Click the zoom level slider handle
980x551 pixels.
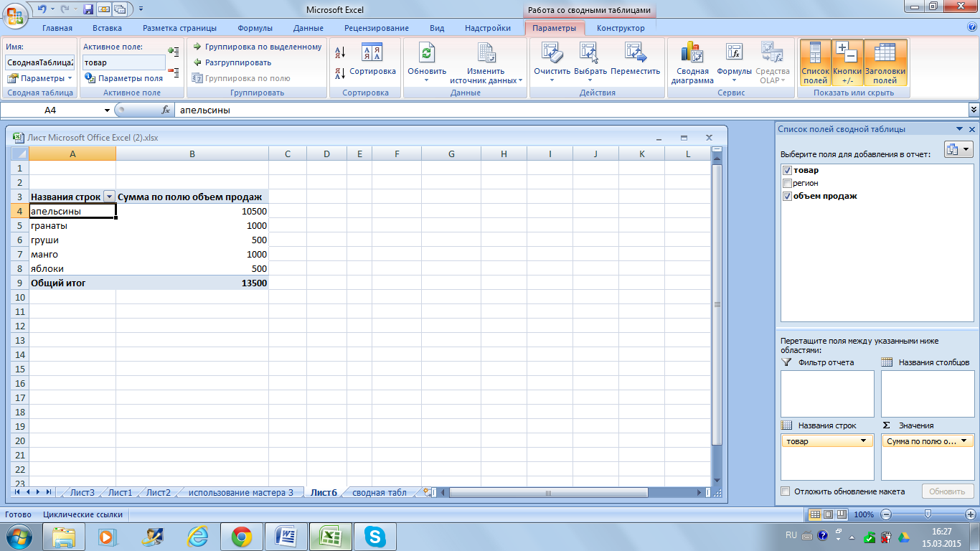[928, 514]
